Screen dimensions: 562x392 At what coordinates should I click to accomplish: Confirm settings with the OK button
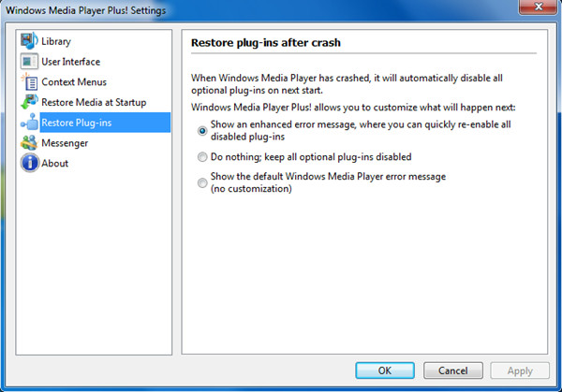(385, 370)
